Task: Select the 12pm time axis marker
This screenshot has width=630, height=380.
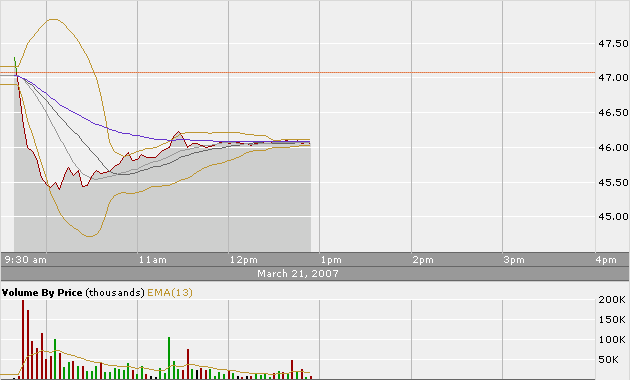Action: coord(244,260)
